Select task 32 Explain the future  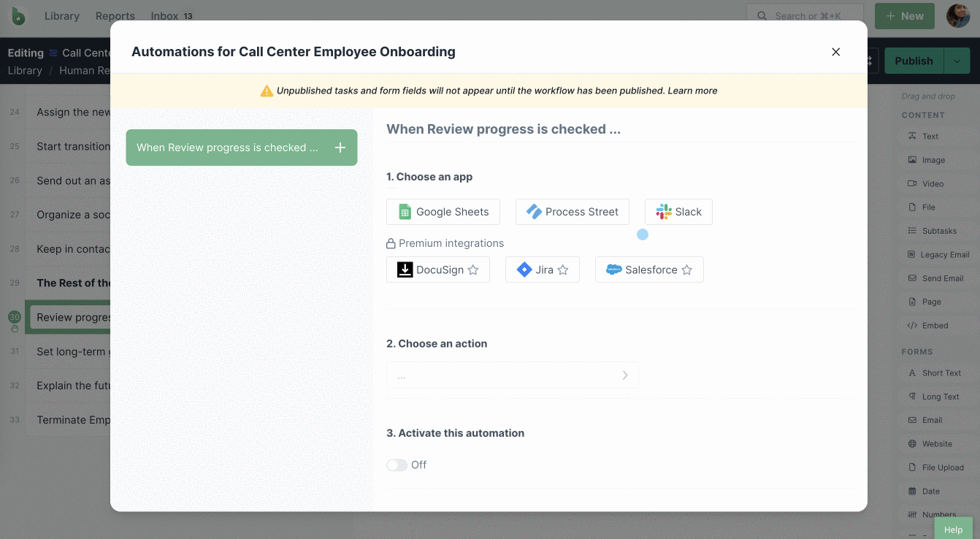click(68, 386)
